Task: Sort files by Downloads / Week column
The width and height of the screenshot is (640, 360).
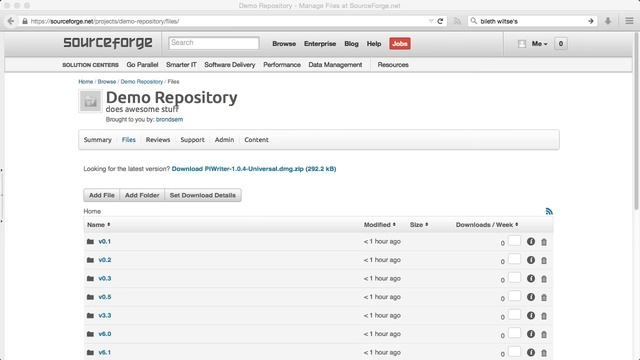Action: [x=487, y=225]
